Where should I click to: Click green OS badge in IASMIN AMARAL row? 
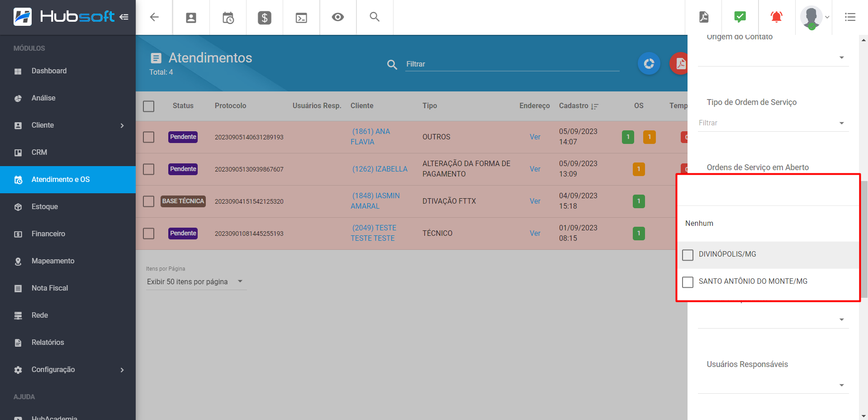[x=639, y=201]
